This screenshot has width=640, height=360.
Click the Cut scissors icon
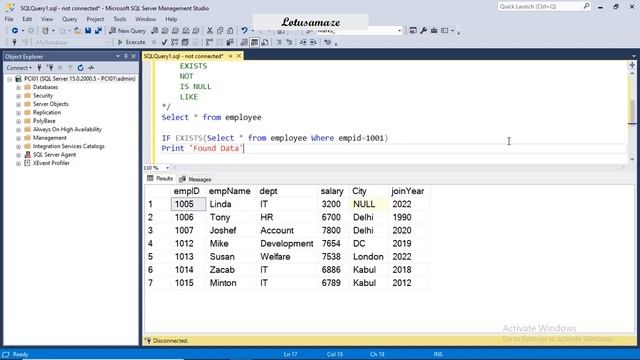click(x=210, y=31)
